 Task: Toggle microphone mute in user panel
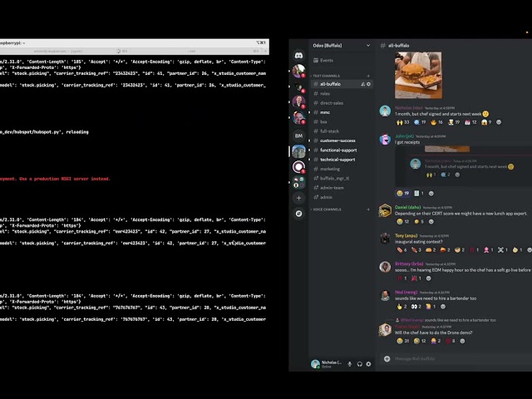[349, 364]
